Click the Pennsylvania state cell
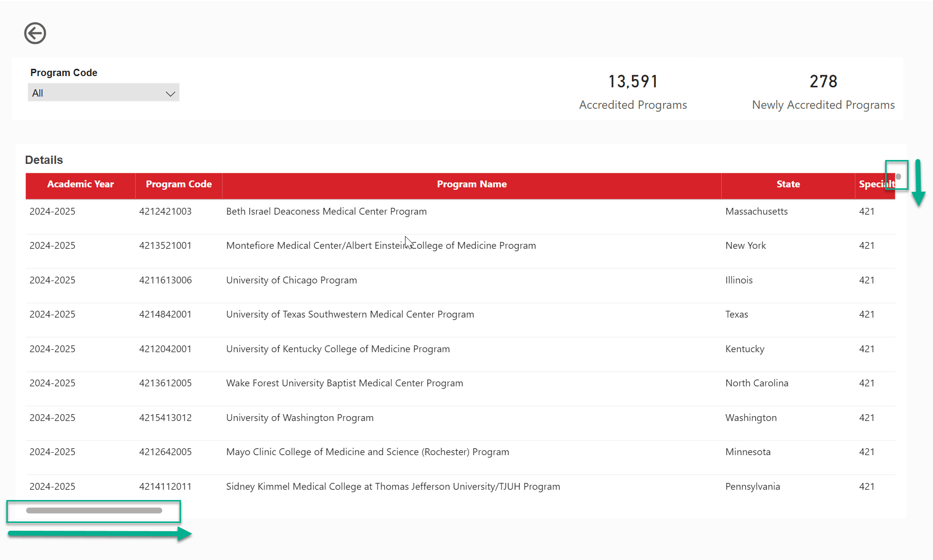The width and height of the screenshot is (933, 560). pyautogui.click(x=752, y=486)
